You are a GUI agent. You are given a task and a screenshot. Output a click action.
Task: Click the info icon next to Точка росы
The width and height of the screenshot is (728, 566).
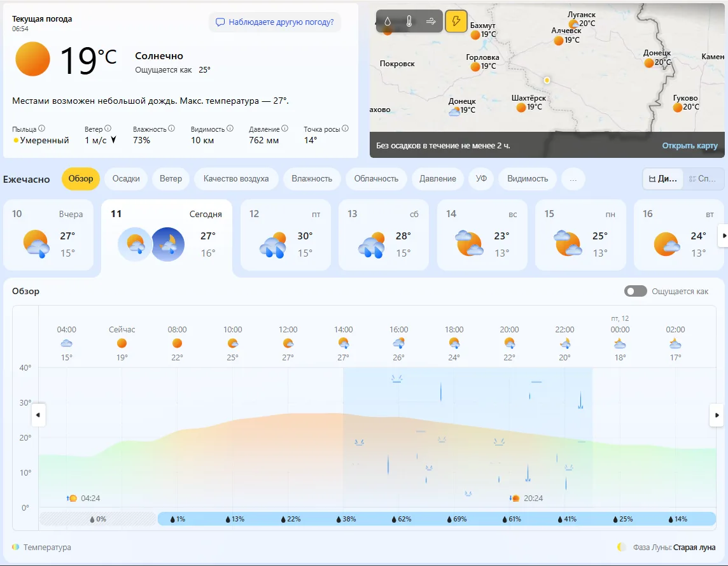coord(345,128)
